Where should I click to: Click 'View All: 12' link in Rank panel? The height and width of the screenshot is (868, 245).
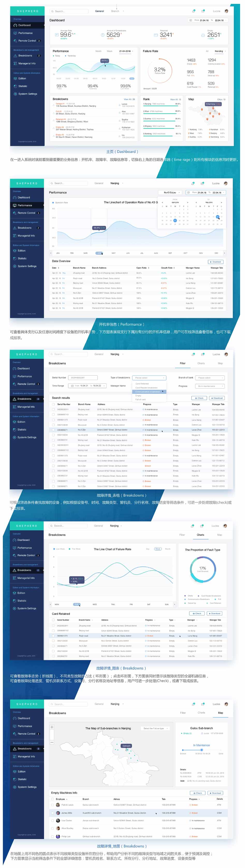175,99
